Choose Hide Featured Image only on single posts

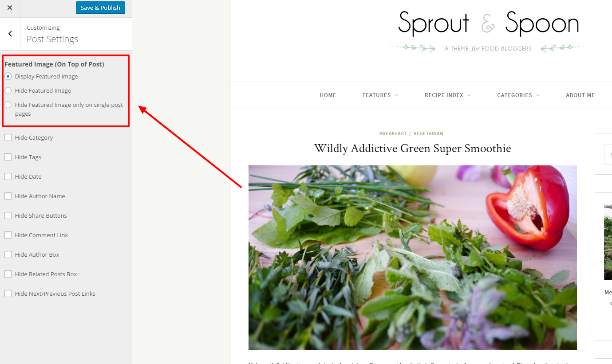8,105
